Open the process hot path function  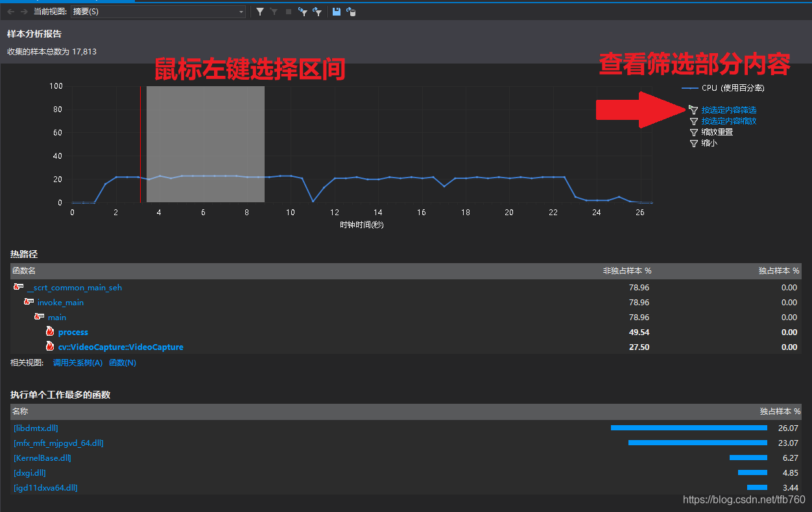(x=73, y=332)
